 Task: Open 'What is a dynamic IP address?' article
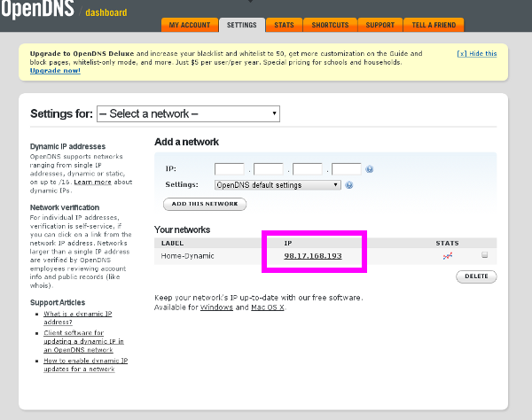(78, 318)
